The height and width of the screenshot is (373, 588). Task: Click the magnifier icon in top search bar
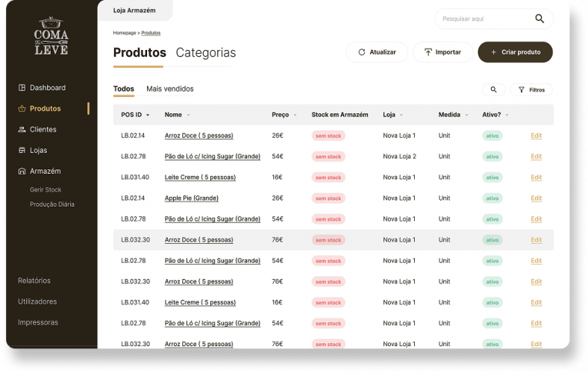[539, 19]
